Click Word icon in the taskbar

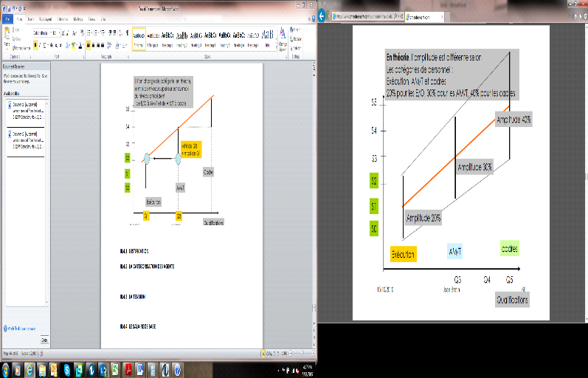140,371
